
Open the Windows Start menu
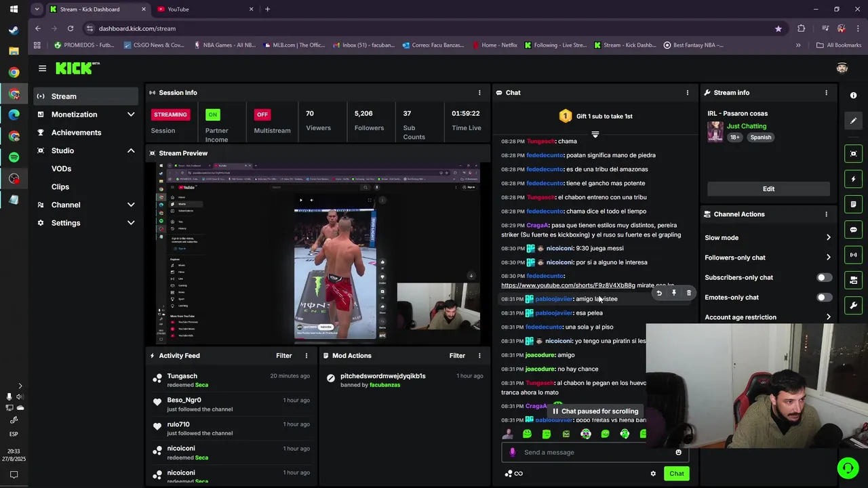(14, 9)
